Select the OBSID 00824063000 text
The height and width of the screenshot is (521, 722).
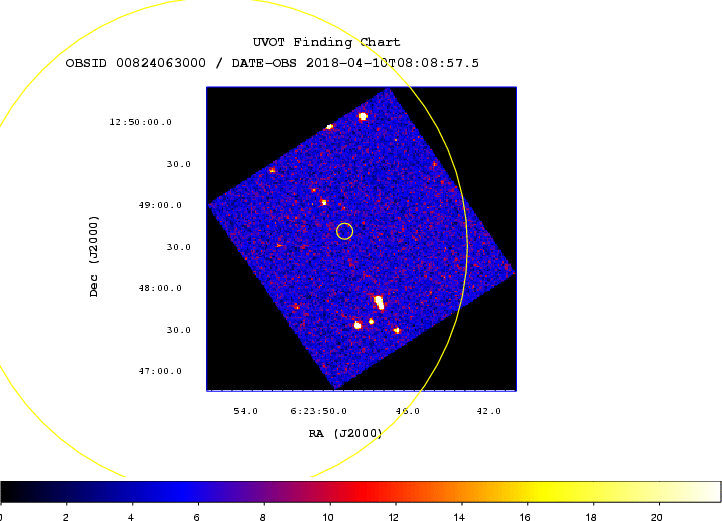pyautogui.click(x=135, y=63)
